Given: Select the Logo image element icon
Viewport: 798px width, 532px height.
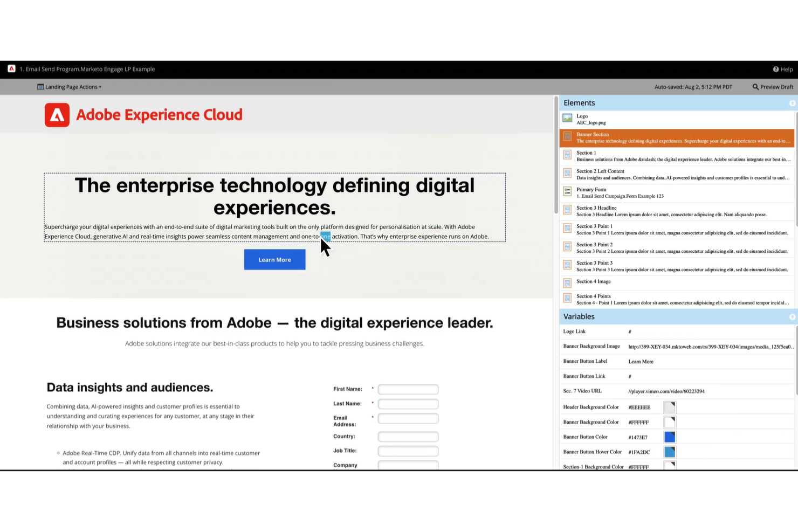Looking at the screenshot, I should point(567,118).
